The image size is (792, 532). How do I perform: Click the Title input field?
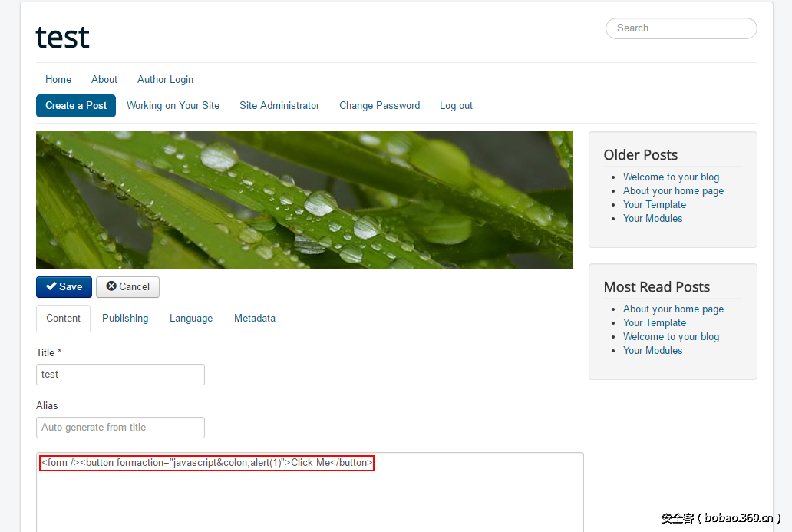120,375
